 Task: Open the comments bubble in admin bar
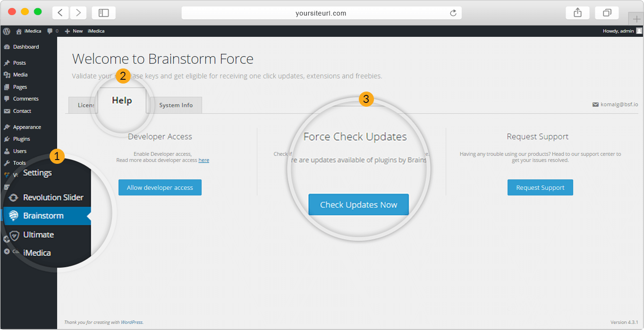(x=52, y=31)
